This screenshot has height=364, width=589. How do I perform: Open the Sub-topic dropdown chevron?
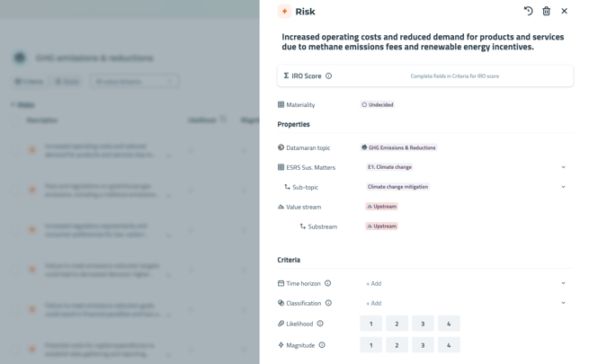(x=564, y=187)
